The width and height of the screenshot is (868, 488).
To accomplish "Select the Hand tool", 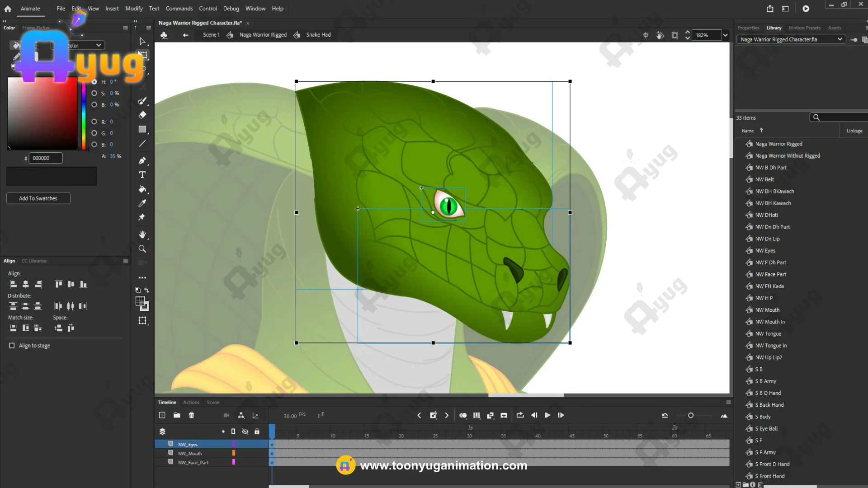I will 142,235.
